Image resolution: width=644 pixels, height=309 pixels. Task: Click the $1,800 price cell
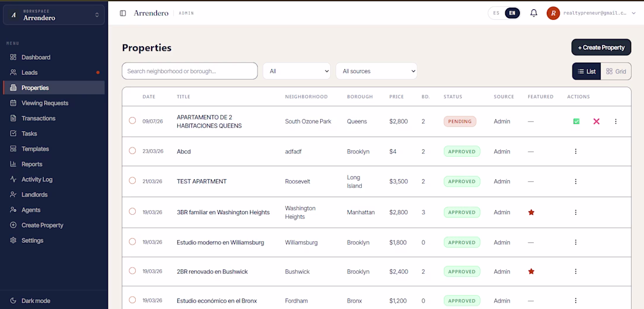398,242
